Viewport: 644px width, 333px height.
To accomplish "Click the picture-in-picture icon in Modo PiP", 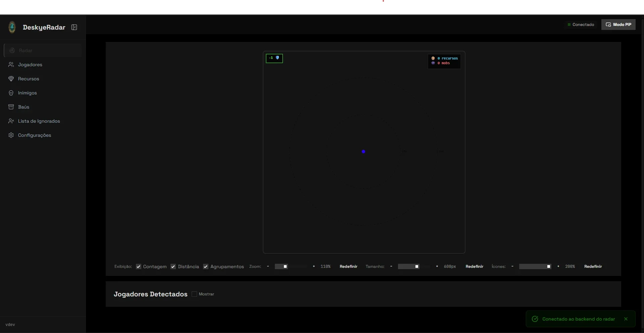I will pos(608,25).
